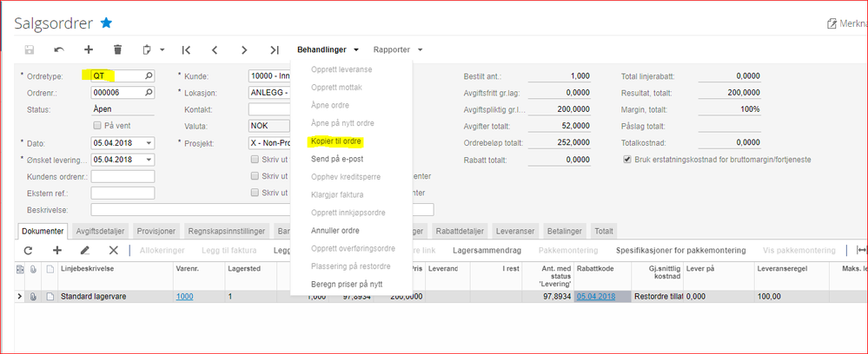Image resolution: width=868 pixels, height=354 pixels.
Task: Add new order with top plus icon
Action: tap(89, 49)
